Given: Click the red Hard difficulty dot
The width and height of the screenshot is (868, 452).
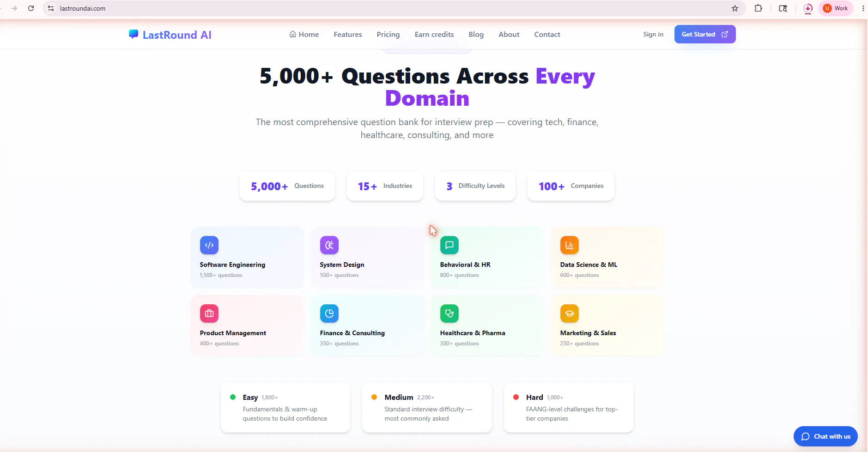Looking at the screenshot, I should click(x=516, y=397).
